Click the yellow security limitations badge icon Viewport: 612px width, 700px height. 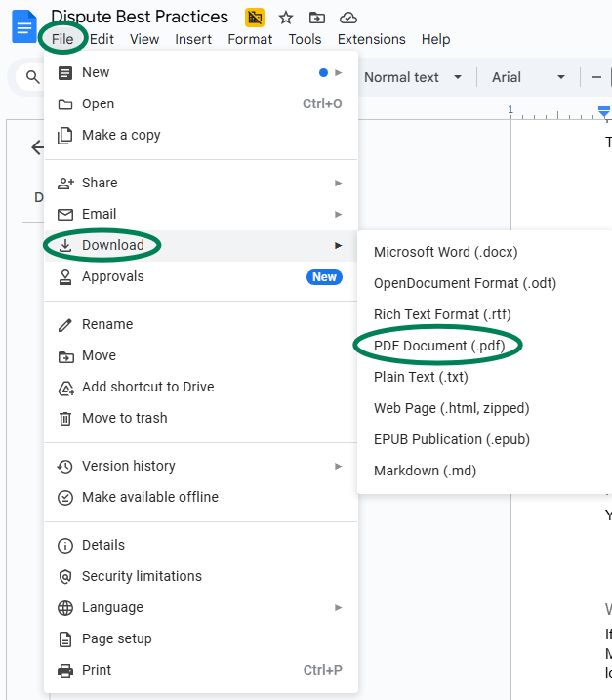click(255, 18)
